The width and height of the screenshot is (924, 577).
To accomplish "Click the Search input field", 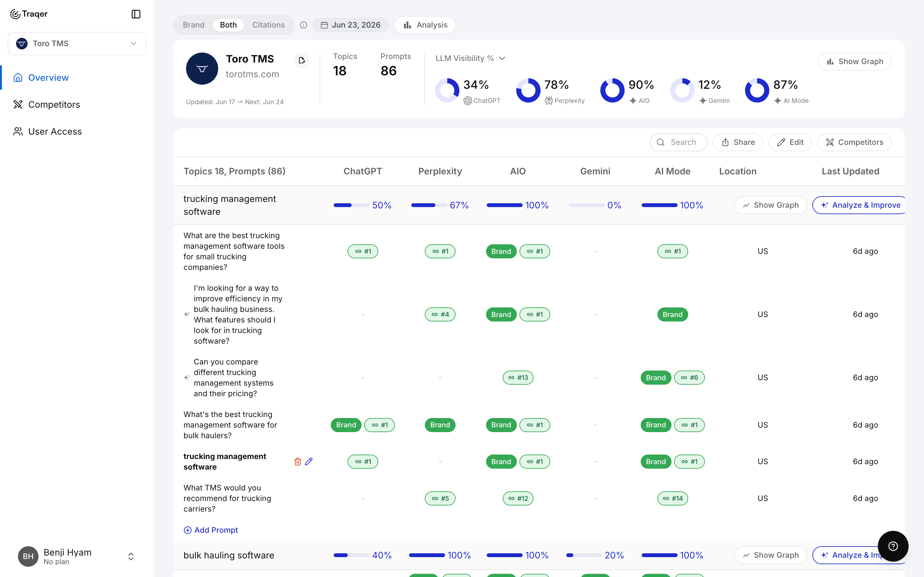I will [x=678, y=142].
